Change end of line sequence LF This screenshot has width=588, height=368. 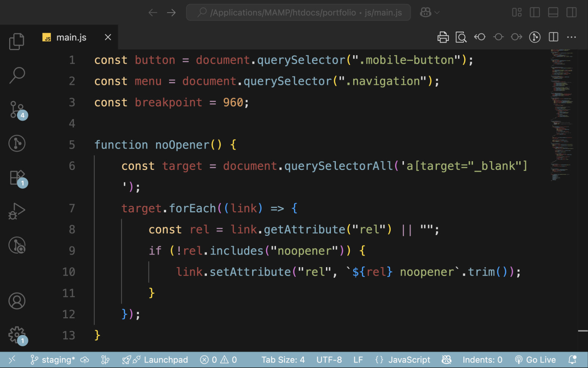(x=358, y=360)
